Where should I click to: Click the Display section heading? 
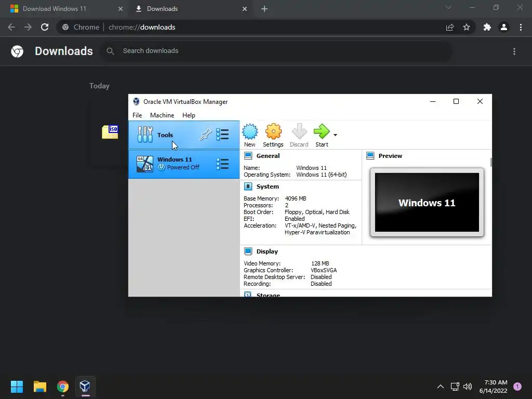tap(267, 251)
